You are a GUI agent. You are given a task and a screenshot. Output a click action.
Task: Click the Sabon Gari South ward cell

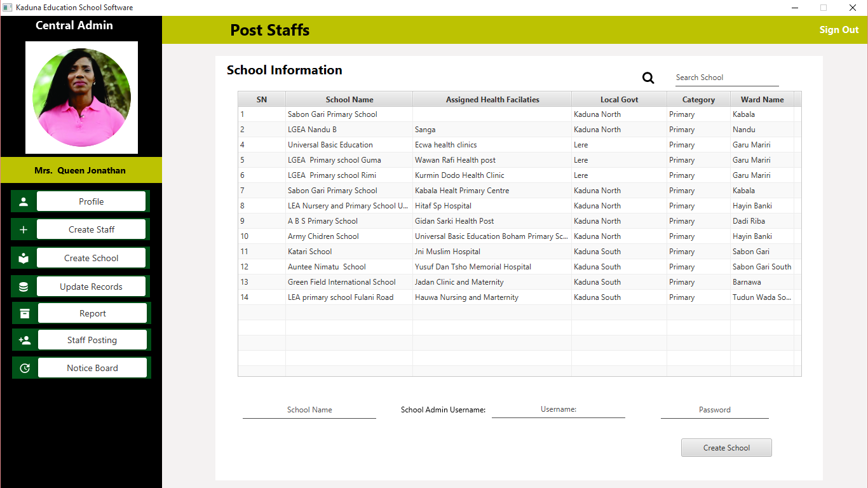(763, 267)
